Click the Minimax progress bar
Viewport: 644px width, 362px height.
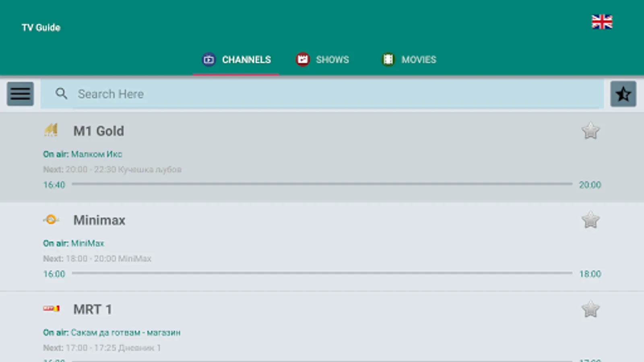322,273
